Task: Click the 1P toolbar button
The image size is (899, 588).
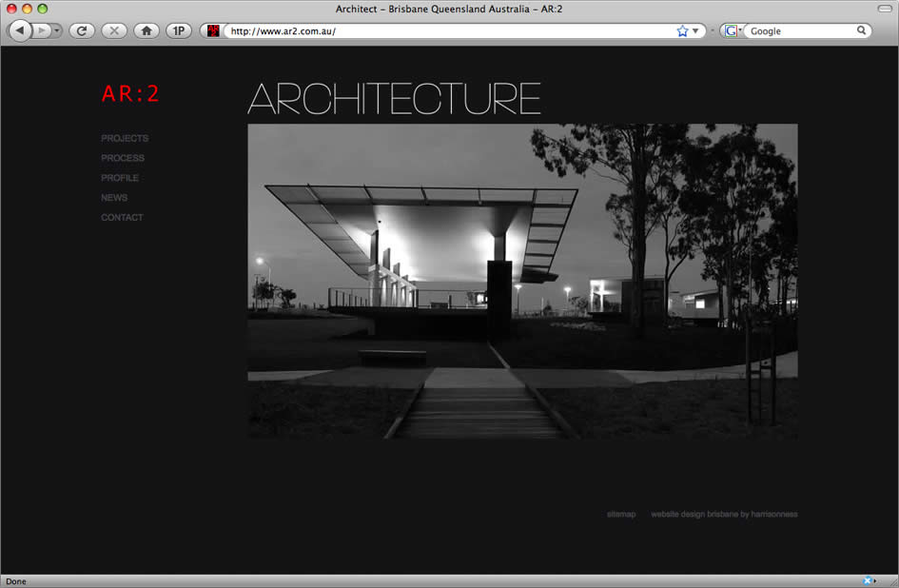Action: tap(178, 31)
